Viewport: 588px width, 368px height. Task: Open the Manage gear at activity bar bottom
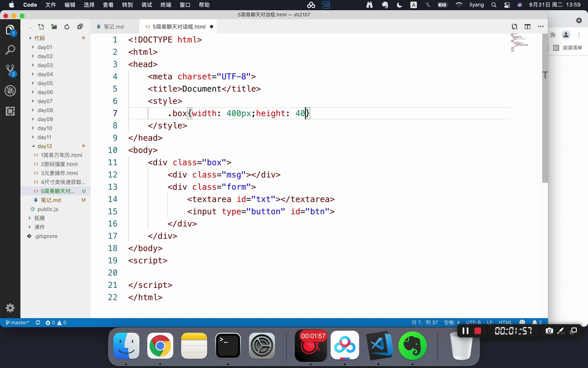point(10,308)
